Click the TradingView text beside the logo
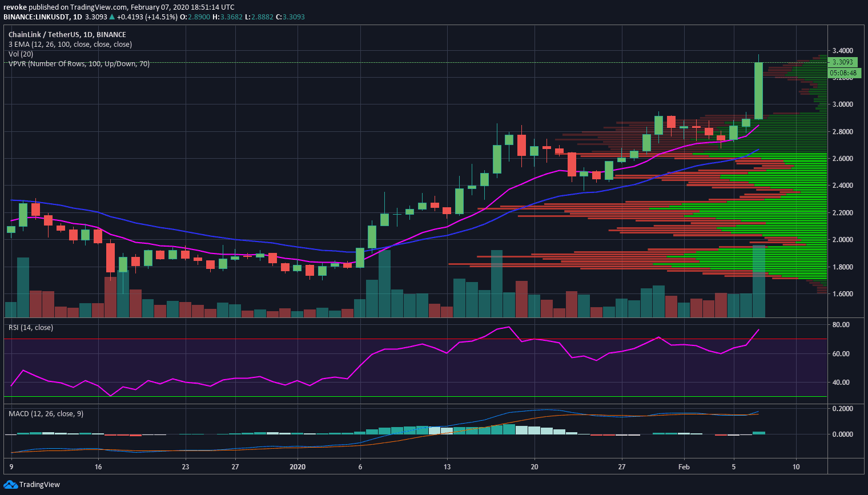This screenshot has height=495, width=868. click(x=39, y=485)
